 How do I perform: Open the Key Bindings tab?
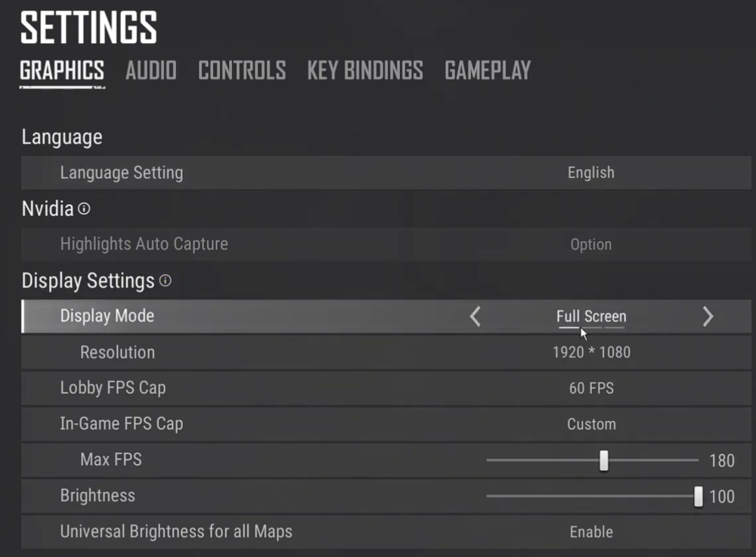(x=365, y=70)
